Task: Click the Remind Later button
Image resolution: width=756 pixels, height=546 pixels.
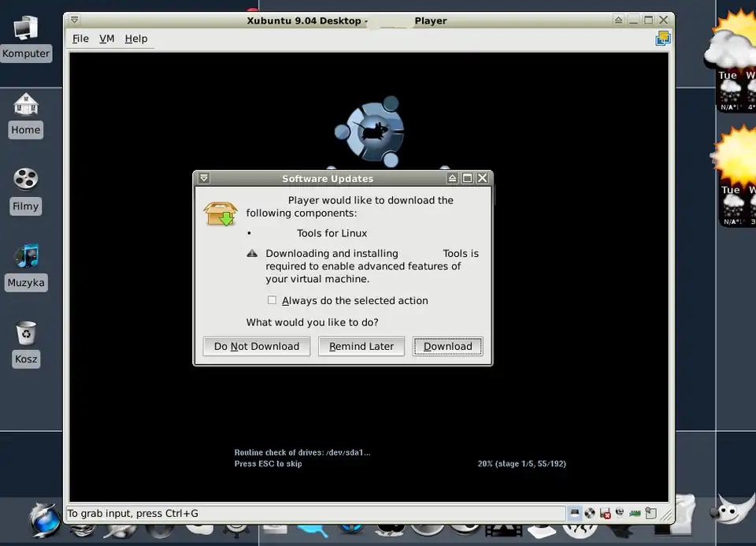Action: click(x=361, y=346)
